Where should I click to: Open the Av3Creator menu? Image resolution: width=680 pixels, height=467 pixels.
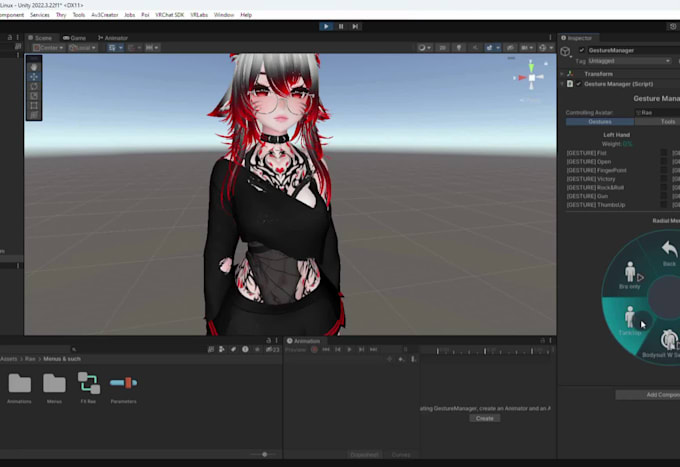click(105, 15)
